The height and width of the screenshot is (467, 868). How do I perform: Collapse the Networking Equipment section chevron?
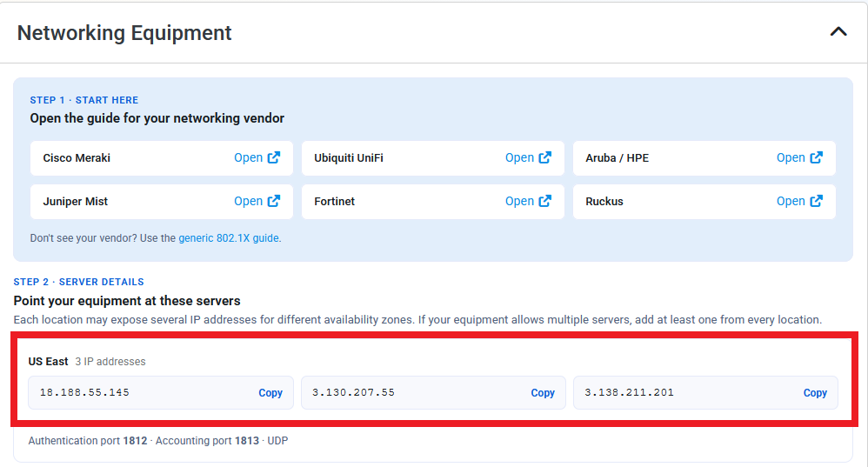click(x=838, y=32)
